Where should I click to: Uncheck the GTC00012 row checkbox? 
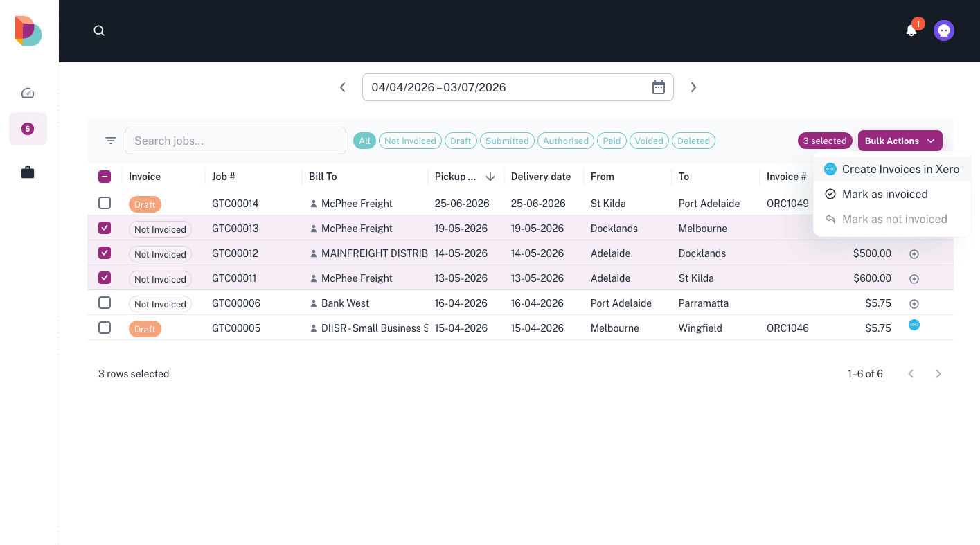(105, 253)
